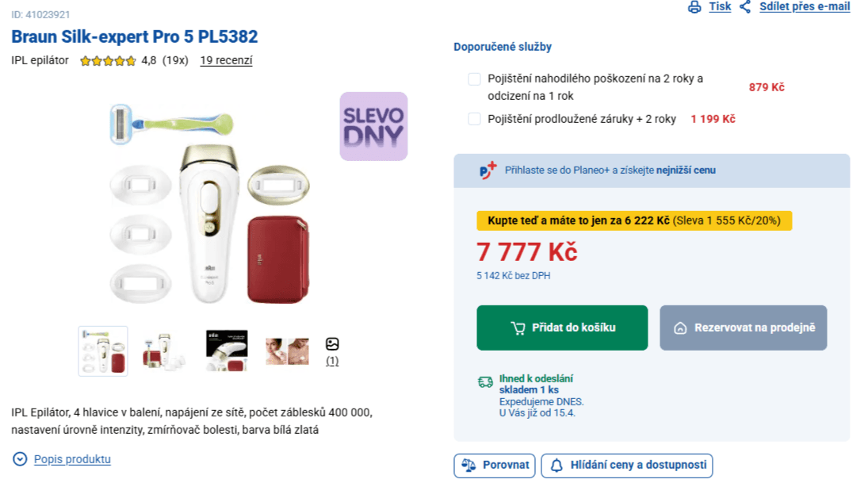Click the five-star rating
868x487 pixels.
[x=108, y=60]
